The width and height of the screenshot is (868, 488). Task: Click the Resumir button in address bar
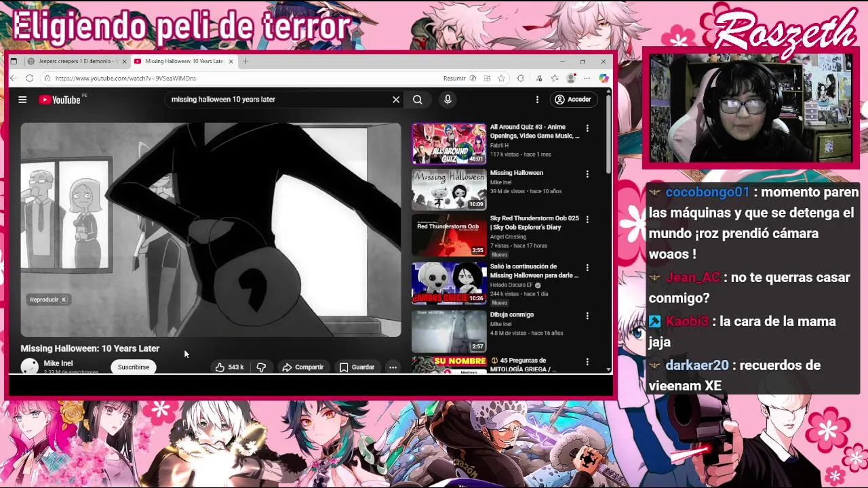(x=454, y=79)
